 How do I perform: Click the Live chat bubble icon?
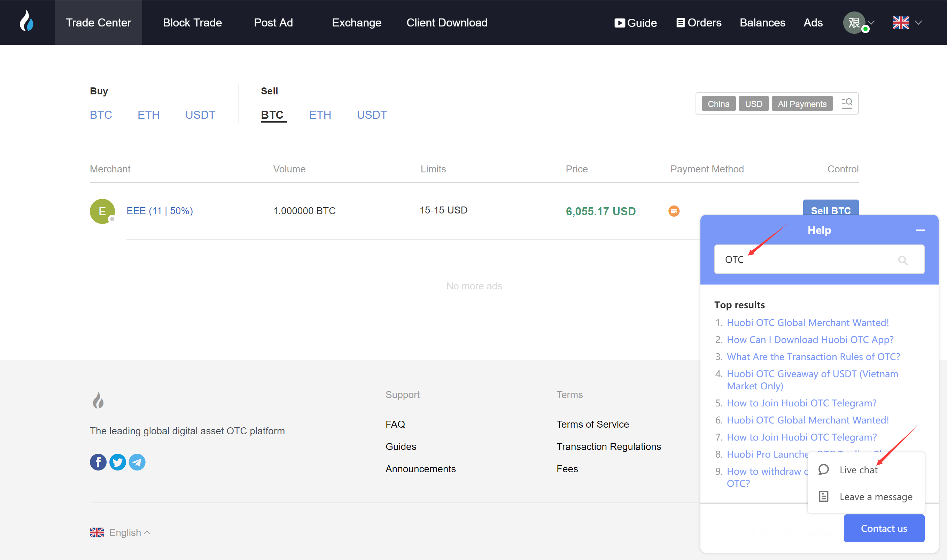point(823,469)
